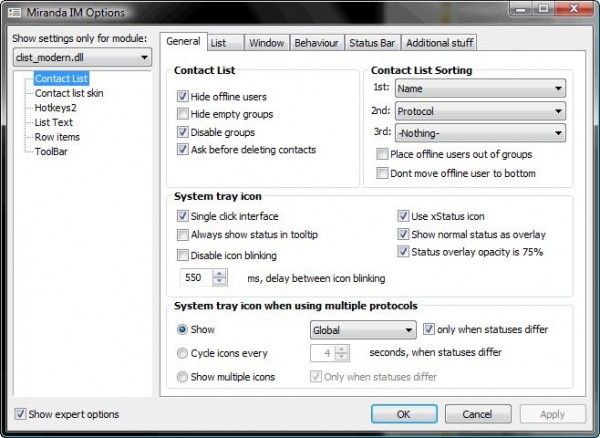Click the Miranda IM Options title bar icon
Viewport: 600px width, 438px height.
click(15, 12)
